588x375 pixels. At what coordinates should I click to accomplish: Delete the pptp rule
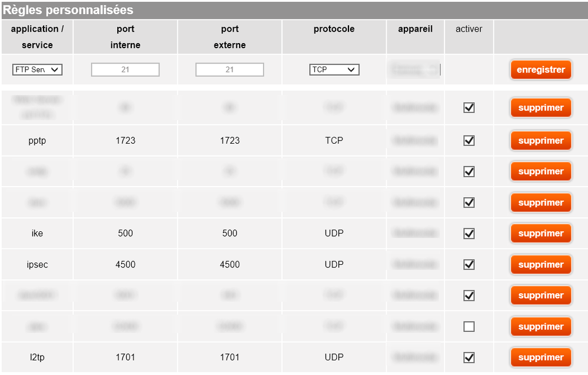(x=540, y=141)
